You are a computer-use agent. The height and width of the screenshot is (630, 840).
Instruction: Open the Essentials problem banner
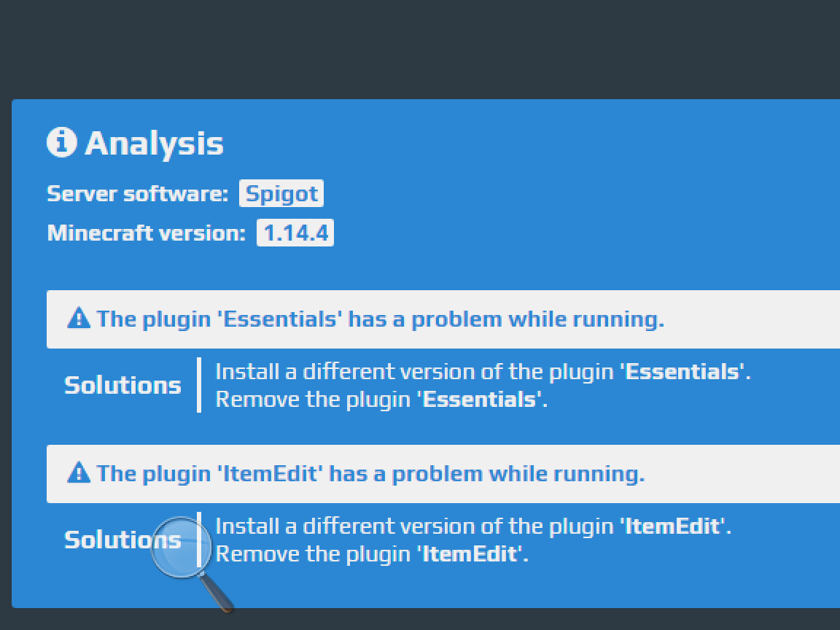(443, 319)
